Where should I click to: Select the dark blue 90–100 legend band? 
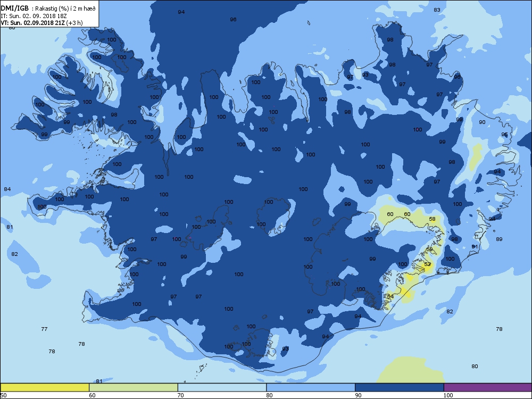tap(400, 387)
